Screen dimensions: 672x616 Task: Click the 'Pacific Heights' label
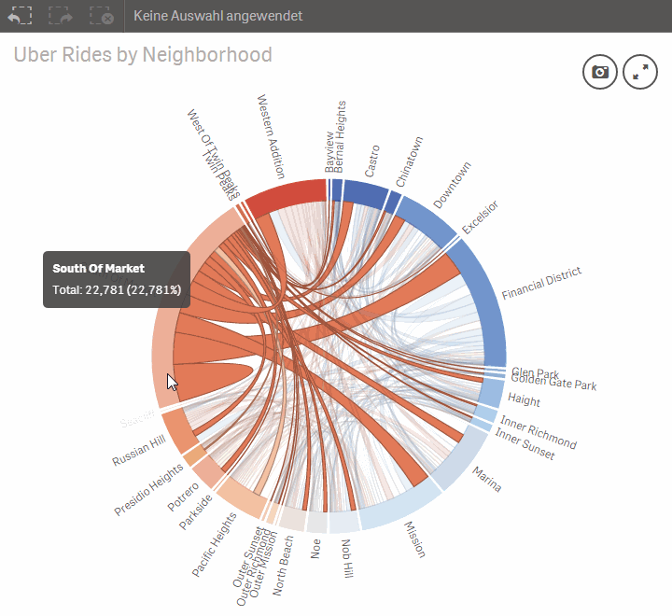214,545
